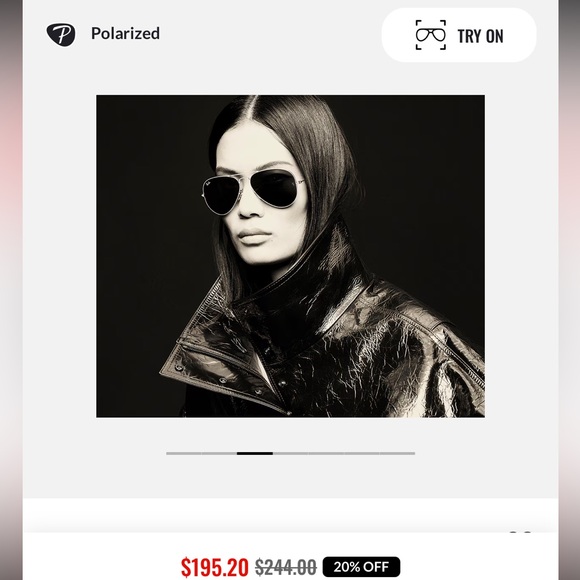Tap the 20% OFF discount badge
The width and height of the screenshot is (580, 580).
point(361,567)
